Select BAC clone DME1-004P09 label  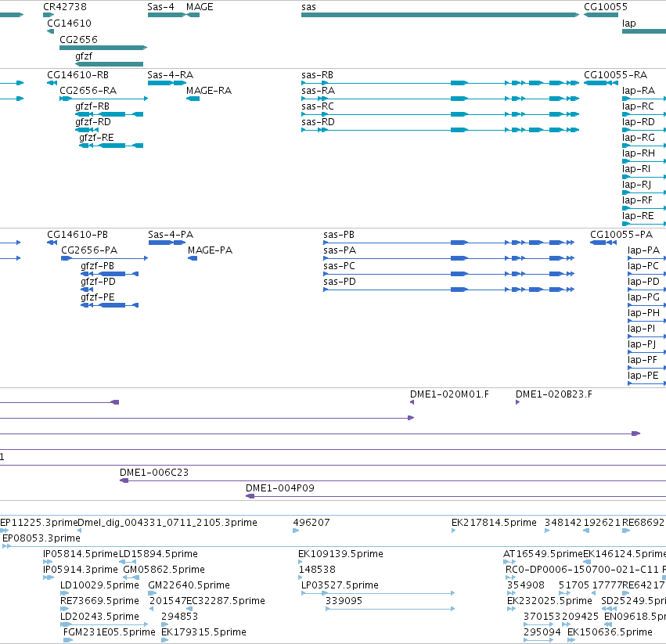pos(280,488)
